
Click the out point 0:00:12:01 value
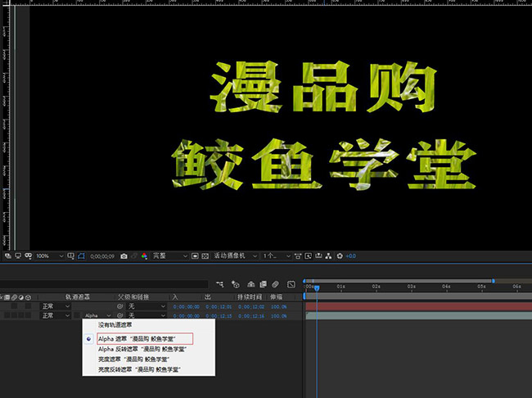pos(219,306)
